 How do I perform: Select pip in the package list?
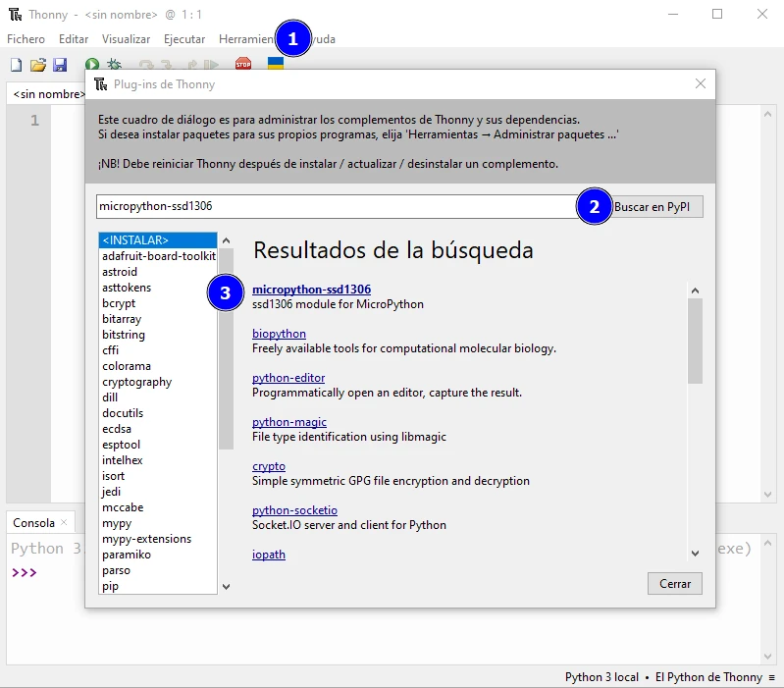(x=158, y=586)
